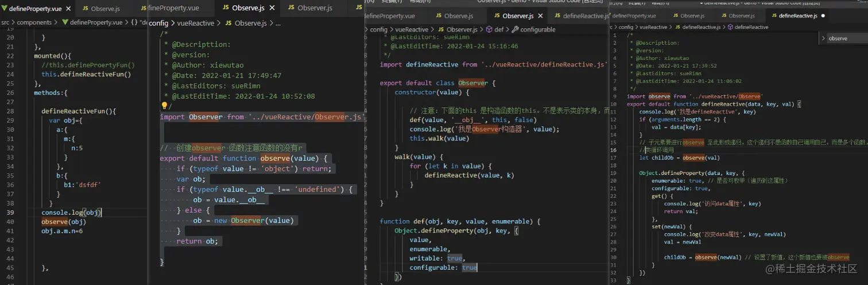Click line number 39 in the leftmost editor's gutter

(10, 213)
